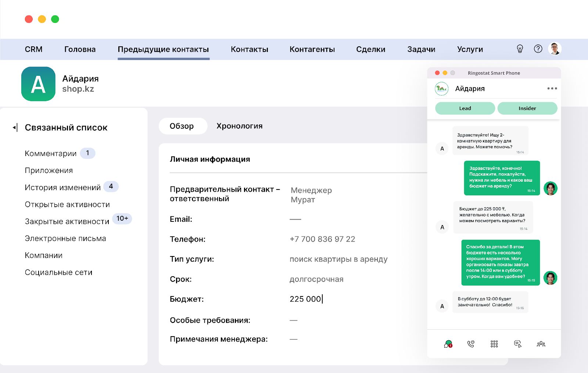Screen dimensions: 588x373
Task: Open the help question mark icon
Action: pyautogui.click(x=538, y=49)
